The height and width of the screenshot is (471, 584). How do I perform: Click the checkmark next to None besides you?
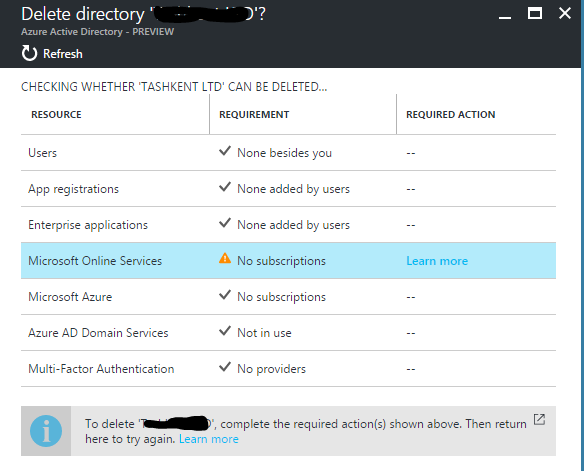coord(225,150)
